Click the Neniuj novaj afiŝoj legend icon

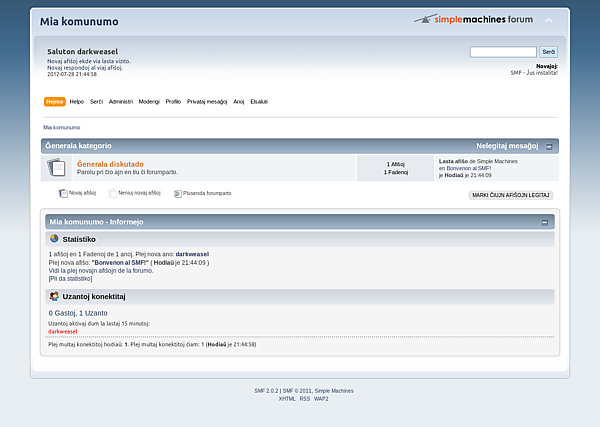coord(113,193)
